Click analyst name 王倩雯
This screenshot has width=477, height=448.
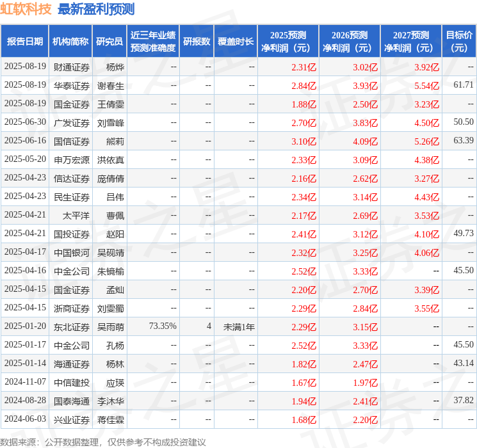pos(110,104)
